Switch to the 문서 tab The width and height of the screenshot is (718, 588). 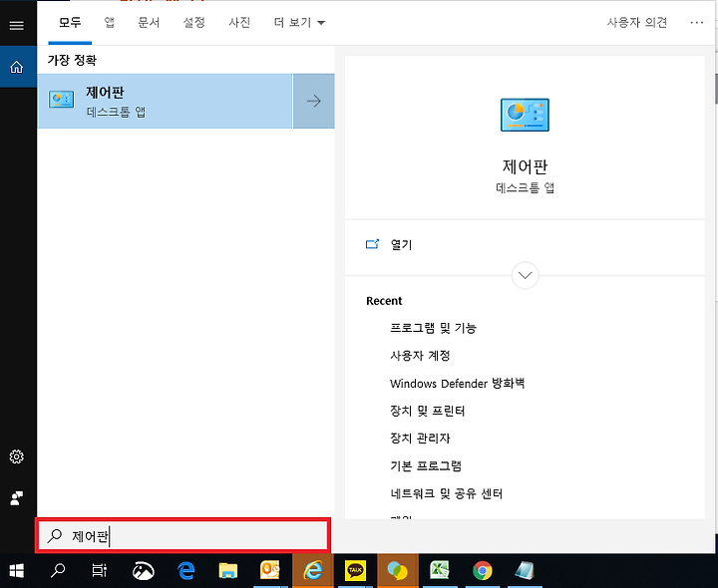[x=149, y=22]
